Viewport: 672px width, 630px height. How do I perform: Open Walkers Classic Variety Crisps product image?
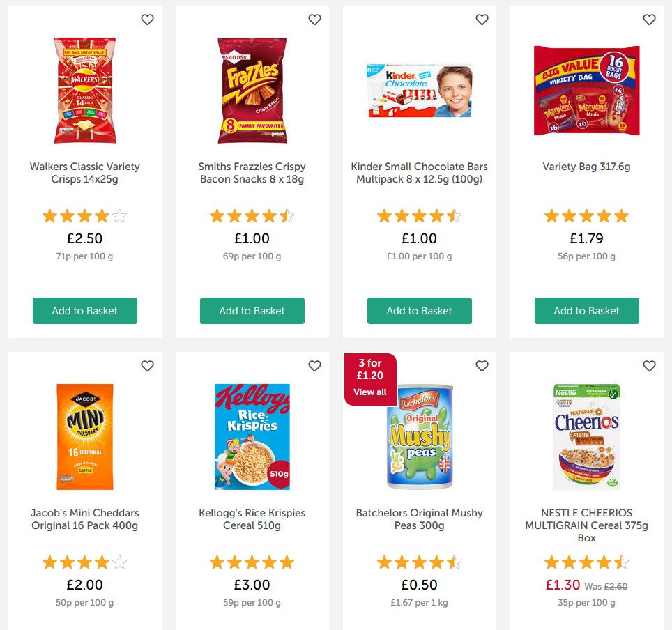coord(85,91)
